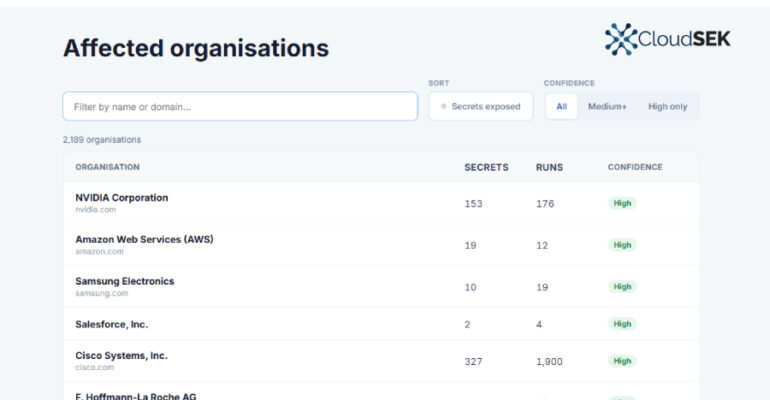Open the Amazon Web Services (AWS) row
Viewport: 770px width, 400px height.
click(381, 245)
